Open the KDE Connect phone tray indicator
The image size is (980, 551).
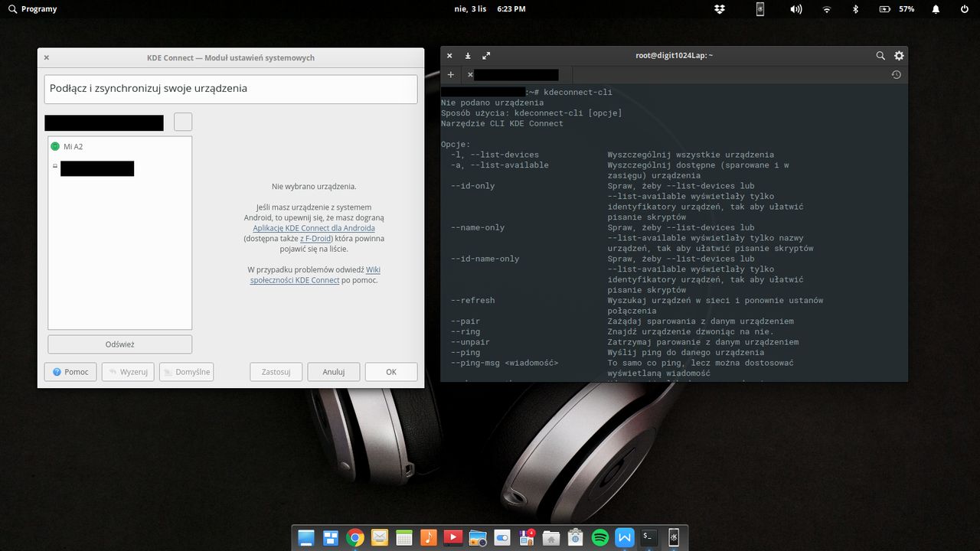point(759,9)
